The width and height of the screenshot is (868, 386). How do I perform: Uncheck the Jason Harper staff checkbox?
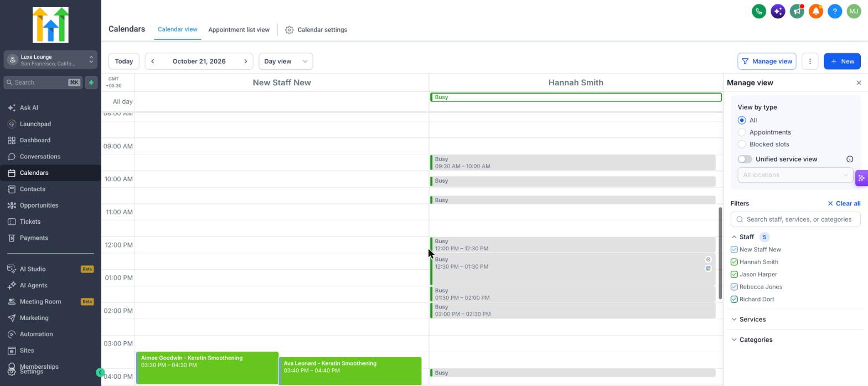click(734, 275)
